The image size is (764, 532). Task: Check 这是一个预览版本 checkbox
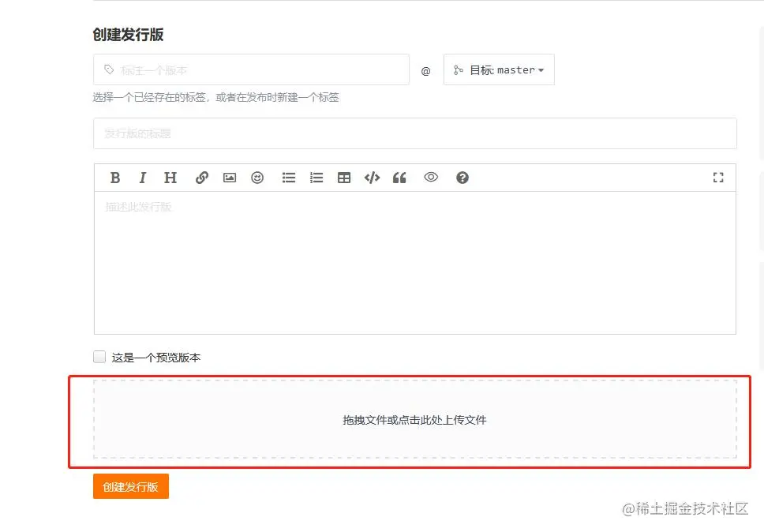(99, 357)
